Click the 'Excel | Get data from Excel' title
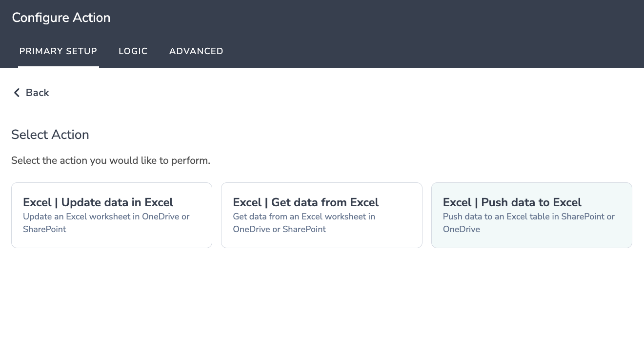Image resolution: width=644 pixels, height=354 pixels. point(306,202)
